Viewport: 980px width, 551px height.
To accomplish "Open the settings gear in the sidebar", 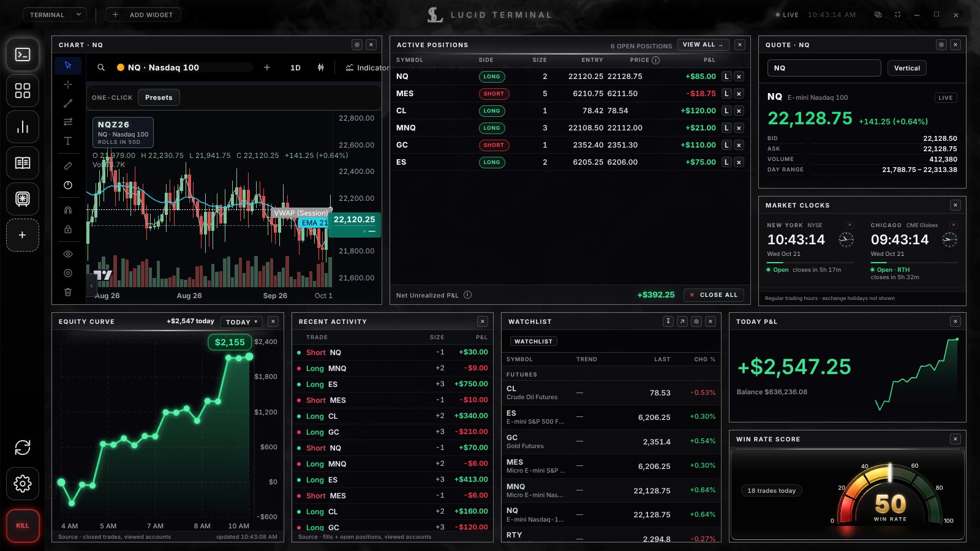I will click(23, 484).
